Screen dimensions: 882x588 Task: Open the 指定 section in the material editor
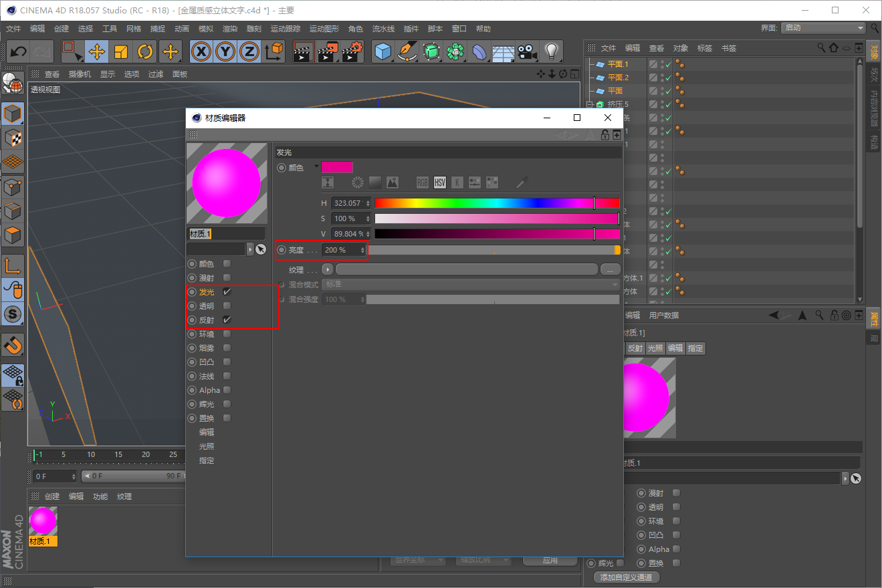207,460
